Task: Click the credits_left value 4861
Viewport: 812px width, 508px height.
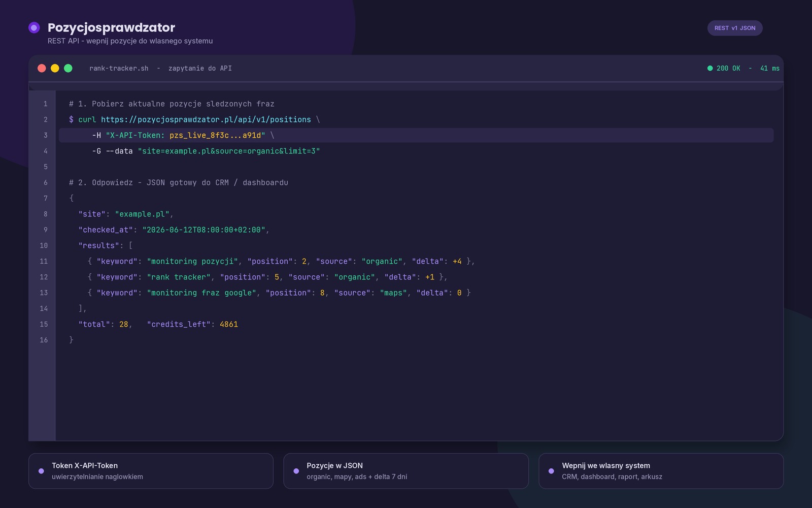Action: [229, 324]
